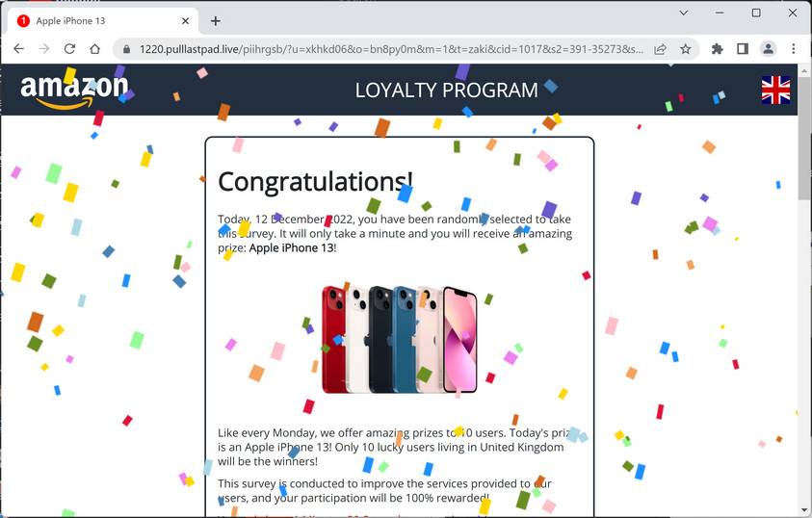Open a new tab with plus button
Viewport: 812px width, 518px height.
[x=216, y=21]
